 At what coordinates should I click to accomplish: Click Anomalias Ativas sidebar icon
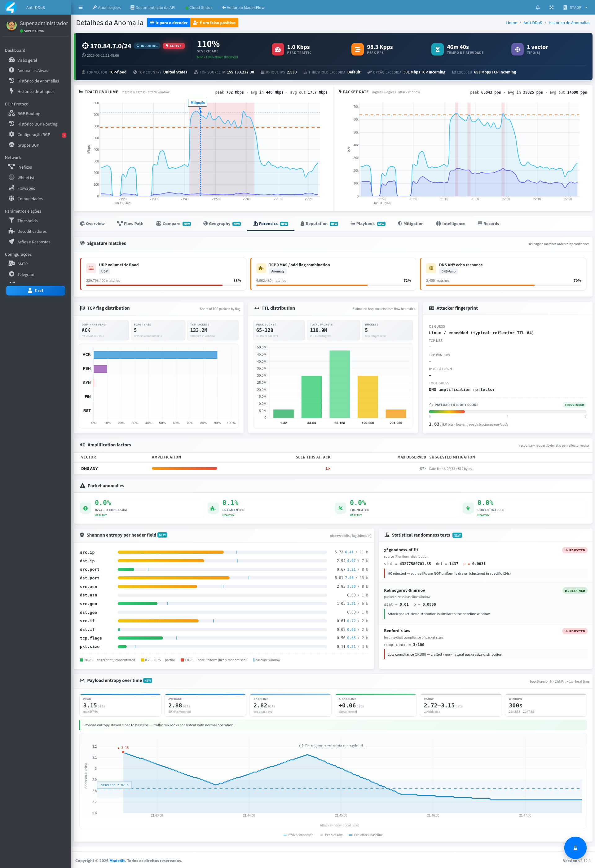[x=11, y=70]
